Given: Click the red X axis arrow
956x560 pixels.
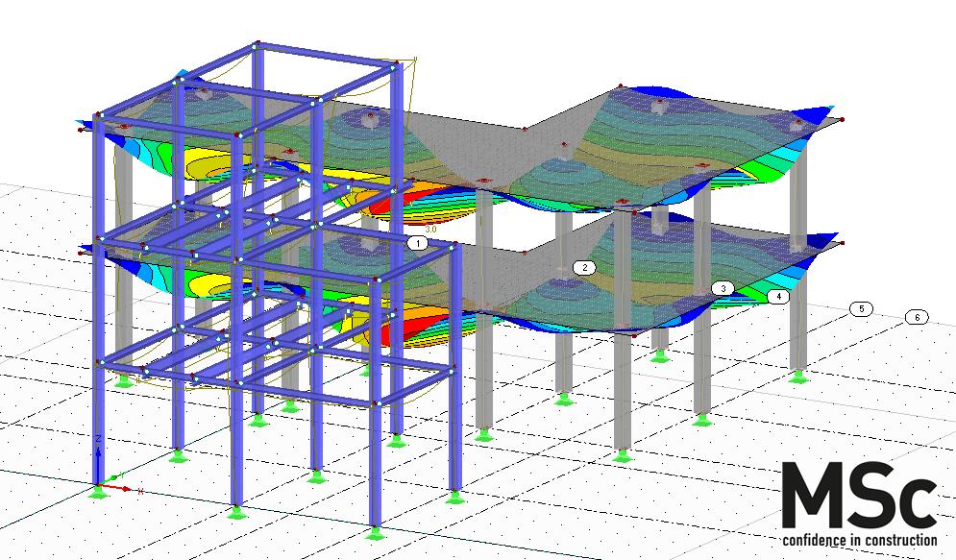Looking at the screenshot, I should [x=114, y=488].
